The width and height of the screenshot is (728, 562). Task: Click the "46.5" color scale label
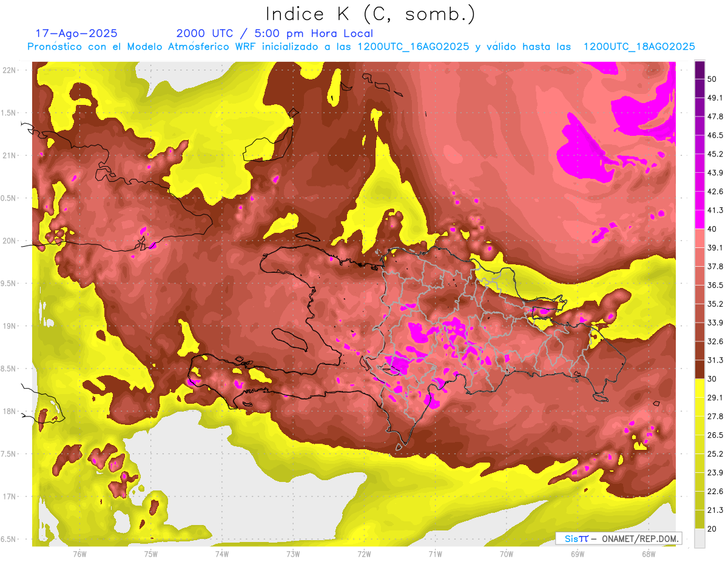point(715,135)
